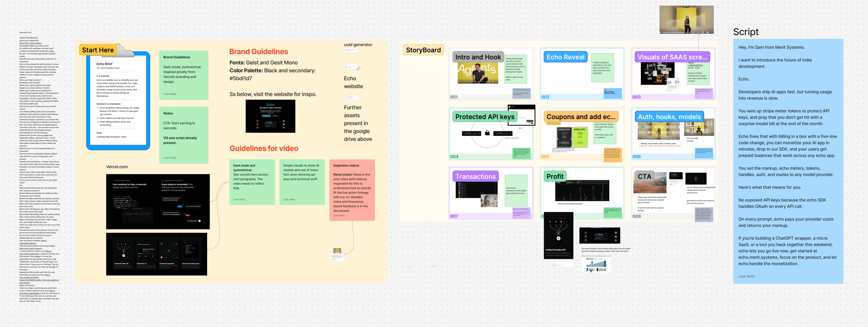Image resolution: width=868 pixels, height=327 pixels.
Task: Play the yellow room video at top
Action: pos(661,32)
